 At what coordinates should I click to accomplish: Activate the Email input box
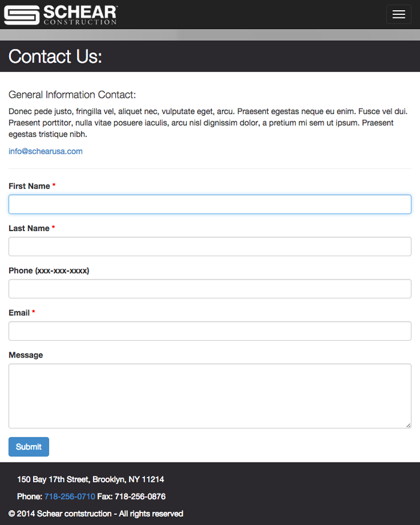[210, 331]
